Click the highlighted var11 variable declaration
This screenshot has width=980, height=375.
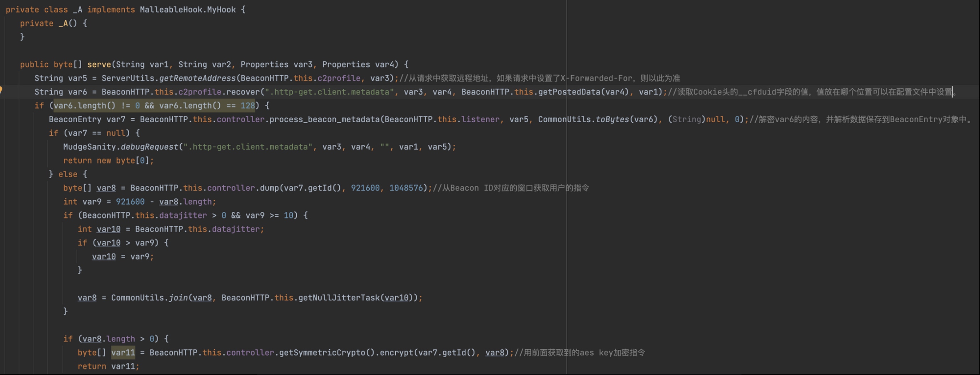coord(123,352)
